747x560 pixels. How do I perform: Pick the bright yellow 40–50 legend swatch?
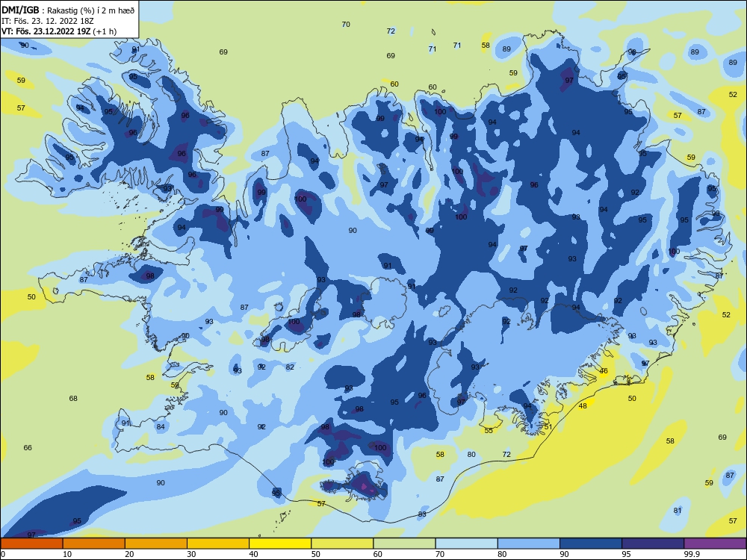pos(280,544)
